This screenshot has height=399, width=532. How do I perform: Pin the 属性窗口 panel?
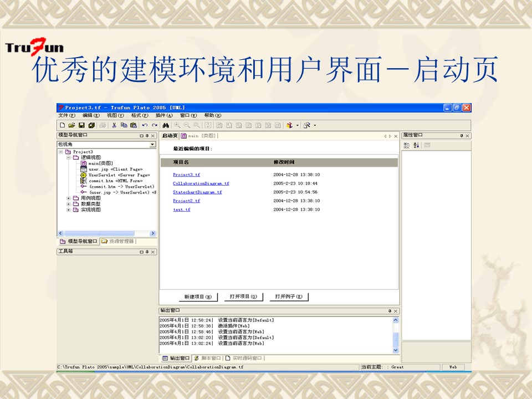click(462, 136)
